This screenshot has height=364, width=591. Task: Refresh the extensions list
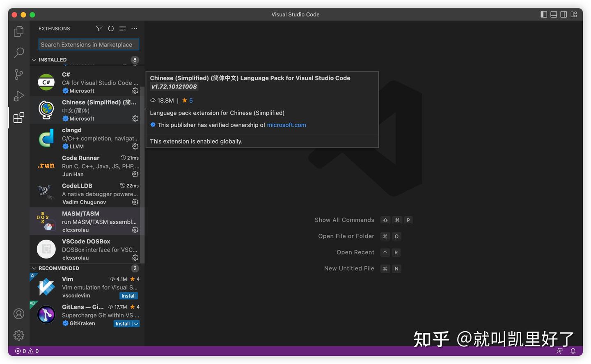tap(111, 28)
